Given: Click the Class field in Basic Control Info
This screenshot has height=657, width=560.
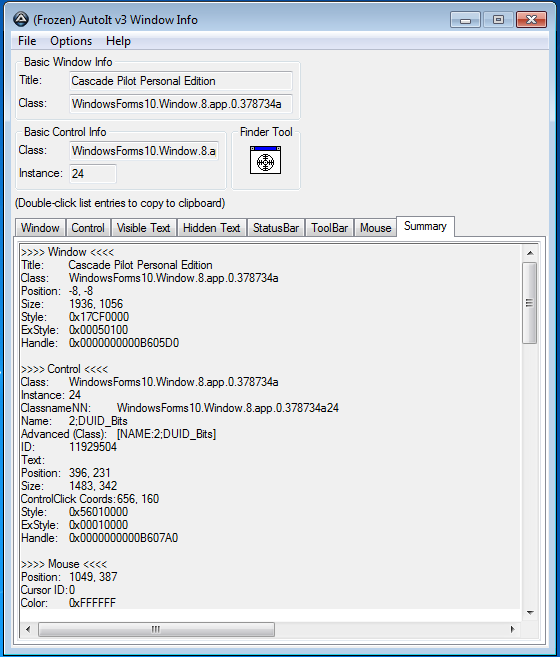Looking at the screenshot, I should tap(144, 151).
